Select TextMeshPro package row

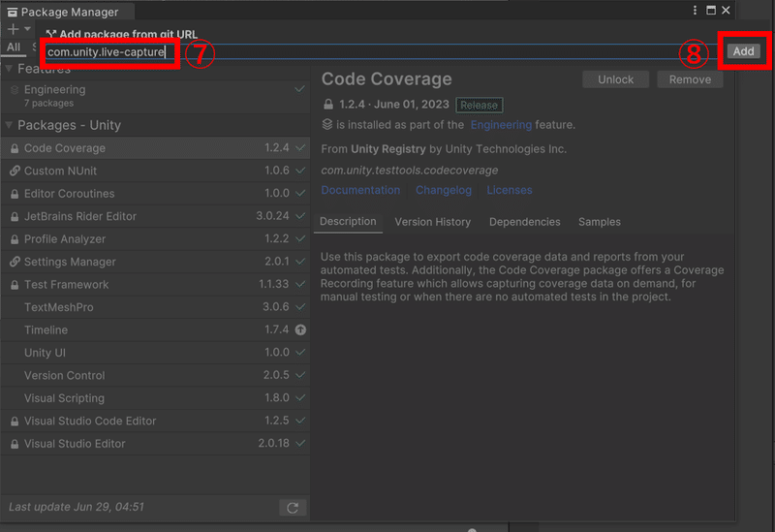click(x=155, y=307)
